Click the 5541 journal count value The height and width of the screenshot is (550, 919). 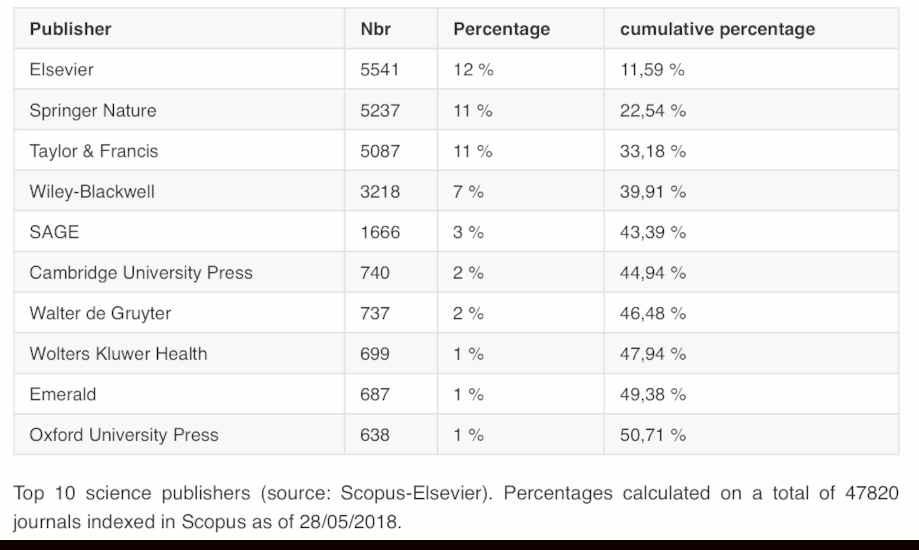[x=380, y=70]
